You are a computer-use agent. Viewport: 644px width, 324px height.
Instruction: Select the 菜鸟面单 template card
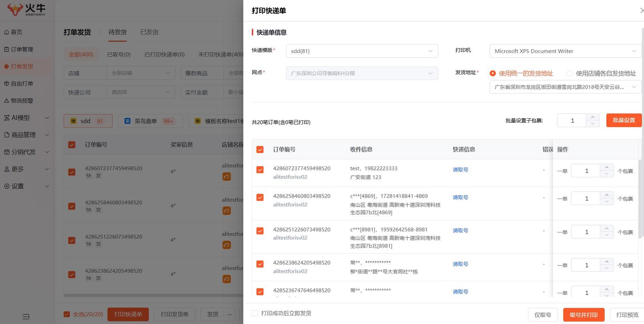point(150,121)
